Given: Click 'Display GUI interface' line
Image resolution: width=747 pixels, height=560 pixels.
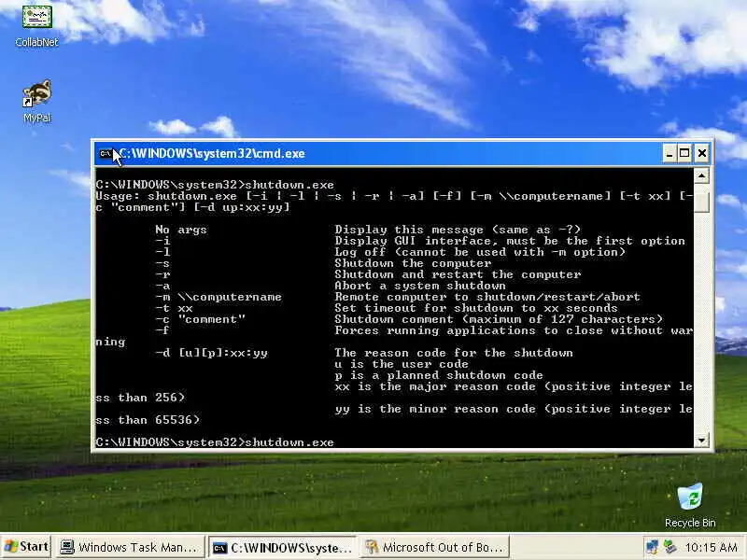Looking at the screenshot, I should 510,241.
